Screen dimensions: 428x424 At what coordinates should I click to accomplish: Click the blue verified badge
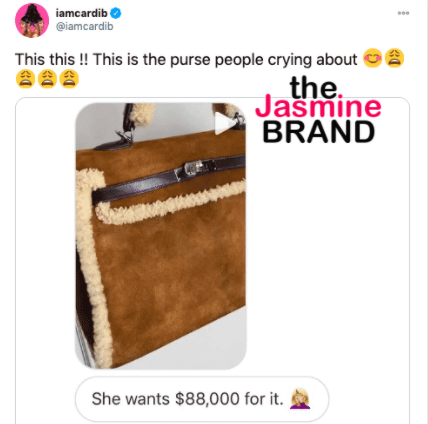point(116,13)
